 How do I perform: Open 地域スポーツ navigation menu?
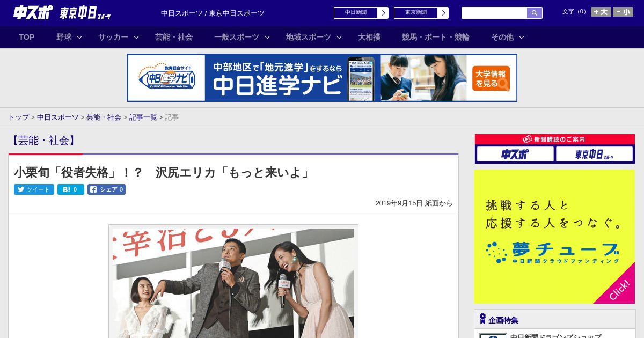pos(309,37)
